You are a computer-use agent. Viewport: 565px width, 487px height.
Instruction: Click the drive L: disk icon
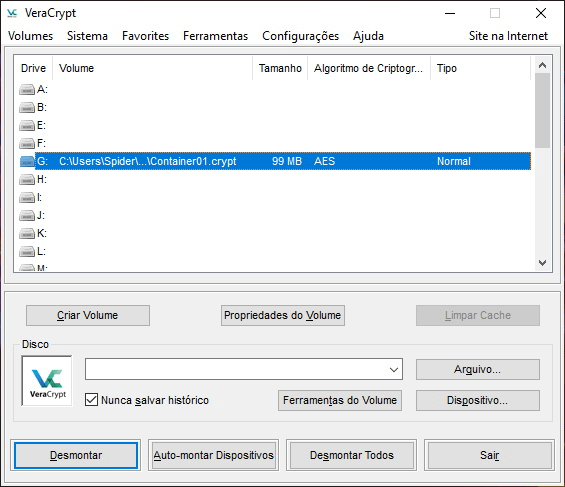27,251
